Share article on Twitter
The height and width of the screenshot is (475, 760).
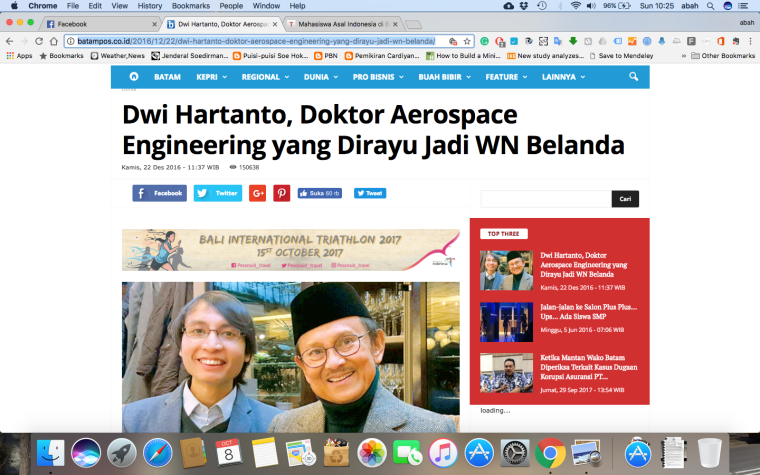pyautogui.click(x=218, y=193)
